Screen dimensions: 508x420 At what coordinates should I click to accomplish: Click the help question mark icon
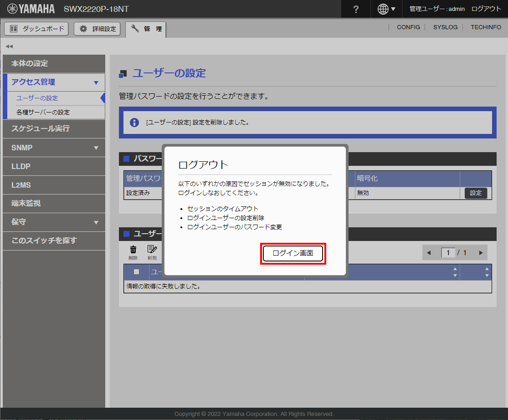(x=356, y=9)
